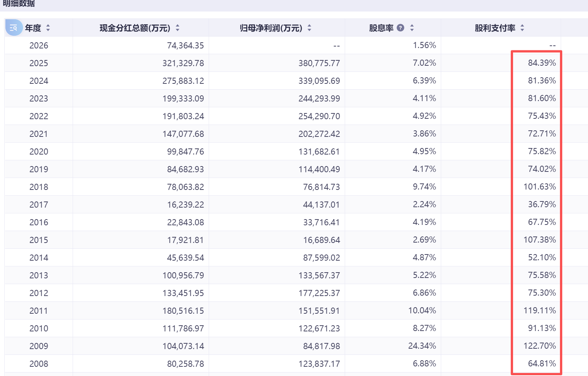Click the 2011 payout ratio 119.11% cell
This screenshot has height=376, width=588.
point(540,311)
